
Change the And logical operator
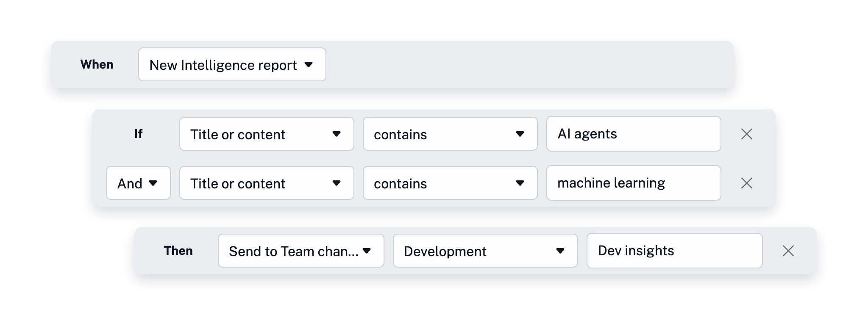(138, 183)
